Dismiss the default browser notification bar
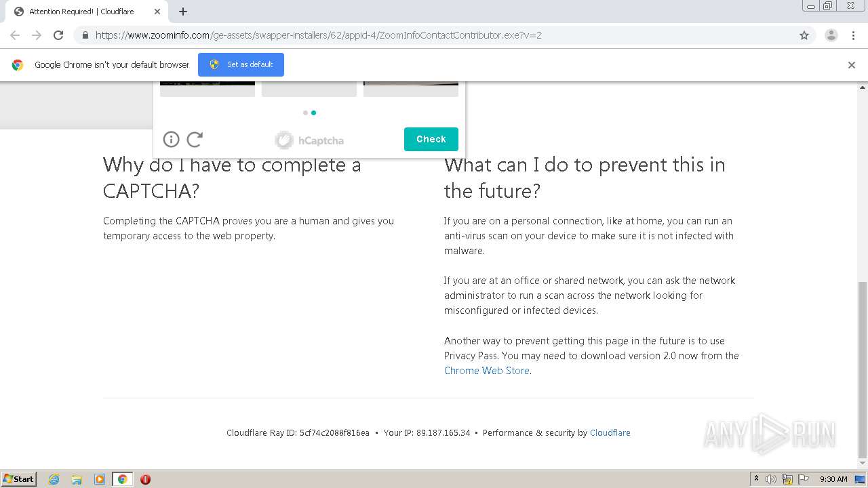868x488 pixels. pos(852,65)
